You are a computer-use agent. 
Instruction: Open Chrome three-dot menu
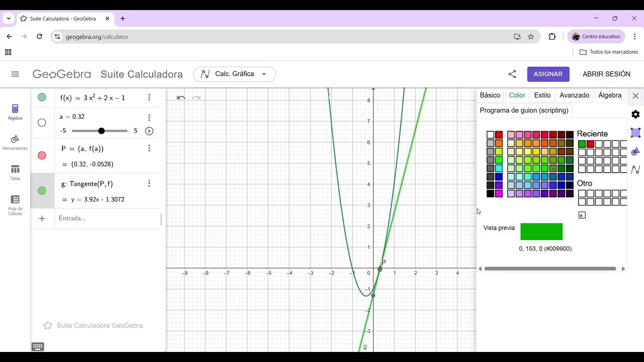[635, 37]
